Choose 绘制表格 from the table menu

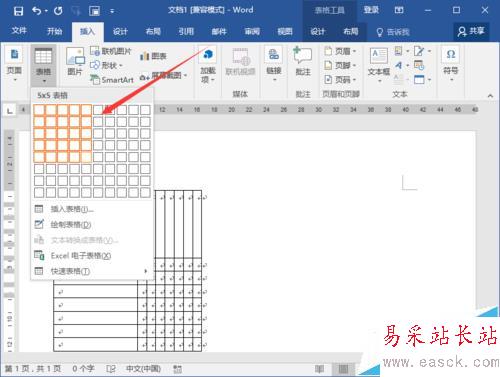(92, 224)
